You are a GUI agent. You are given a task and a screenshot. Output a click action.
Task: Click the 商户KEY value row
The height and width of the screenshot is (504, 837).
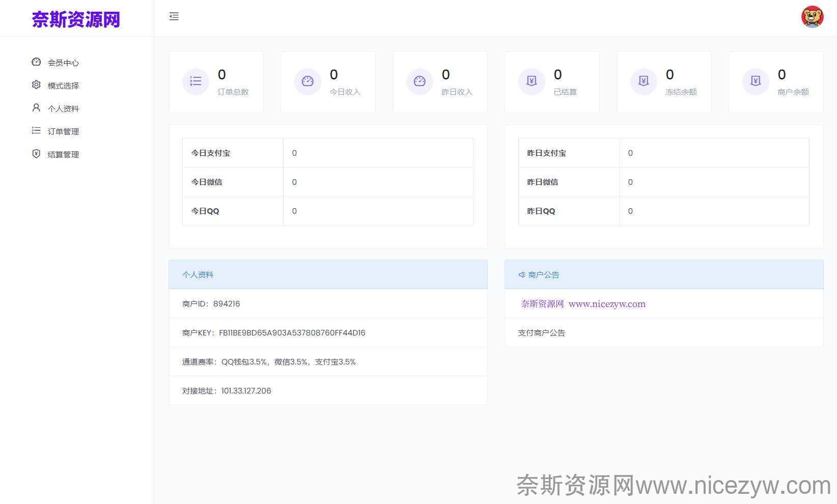click(292, 333)
